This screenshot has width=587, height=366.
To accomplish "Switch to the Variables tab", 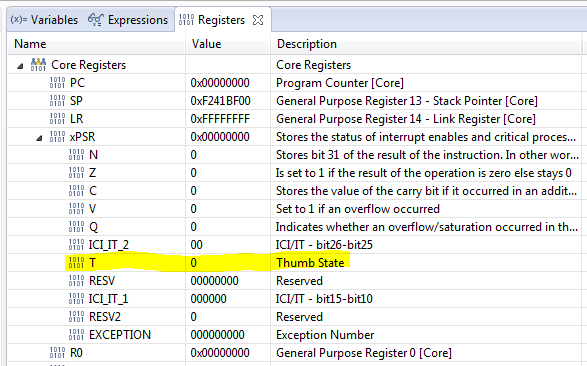I will click(x=45, y=19).
